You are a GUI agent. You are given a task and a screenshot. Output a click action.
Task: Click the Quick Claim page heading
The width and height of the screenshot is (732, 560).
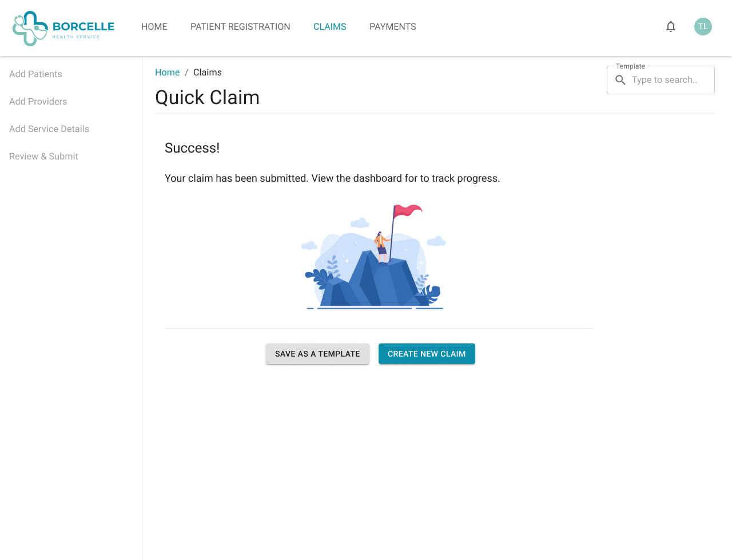(x=207, y=98)
